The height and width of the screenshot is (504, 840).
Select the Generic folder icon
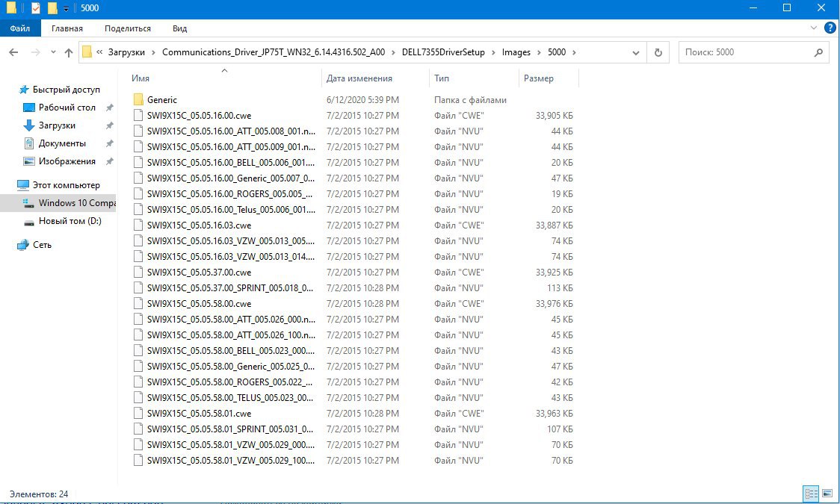[138, 99]
